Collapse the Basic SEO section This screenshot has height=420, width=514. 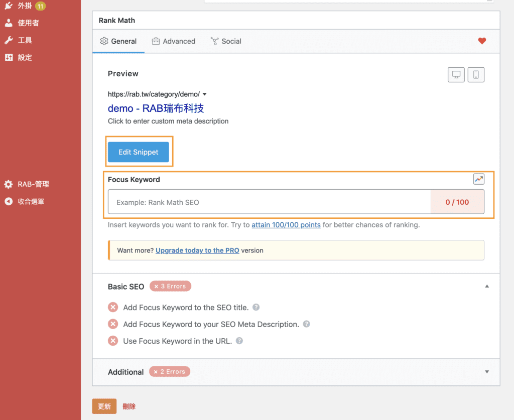point(486,286)
